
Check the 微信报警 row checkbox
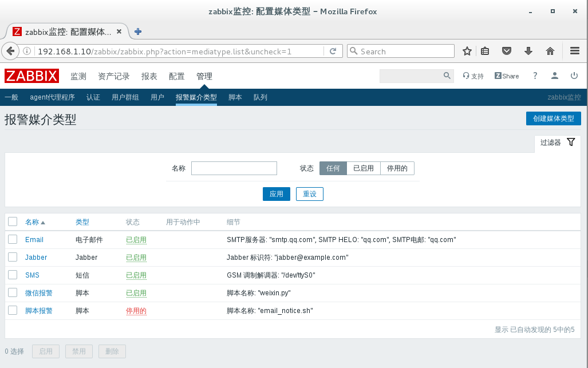pyautogui.click(x=13, y=292)
